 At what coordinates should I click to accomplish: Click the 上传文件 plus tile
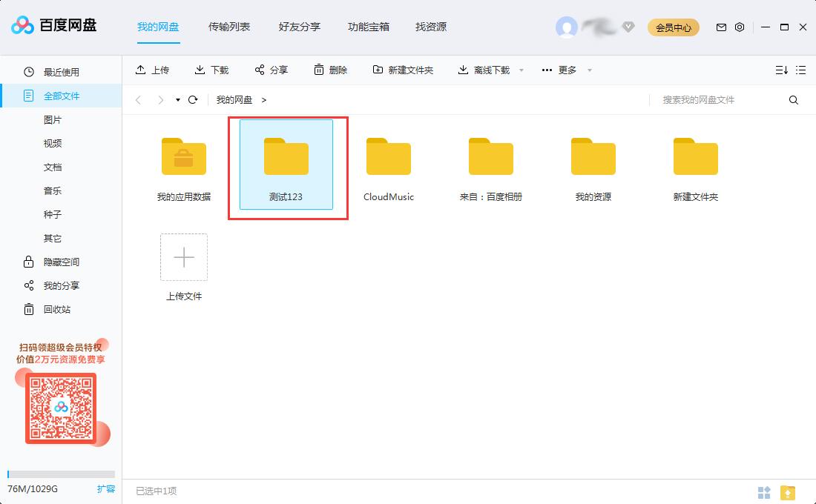click(184, 257)
